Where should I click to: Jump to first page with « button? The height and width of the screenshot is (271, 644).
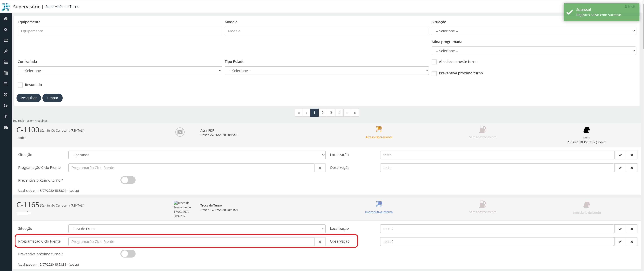pyautogui.click(x=299, y=113)
